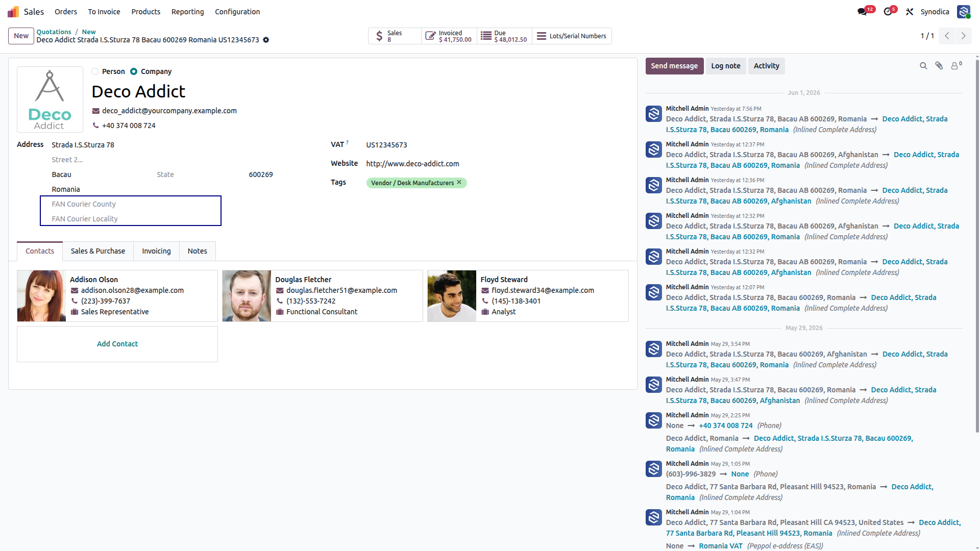Click the Bacau city field
The width and height of the screenshot is (980, 551).
(x=102, y=174)
